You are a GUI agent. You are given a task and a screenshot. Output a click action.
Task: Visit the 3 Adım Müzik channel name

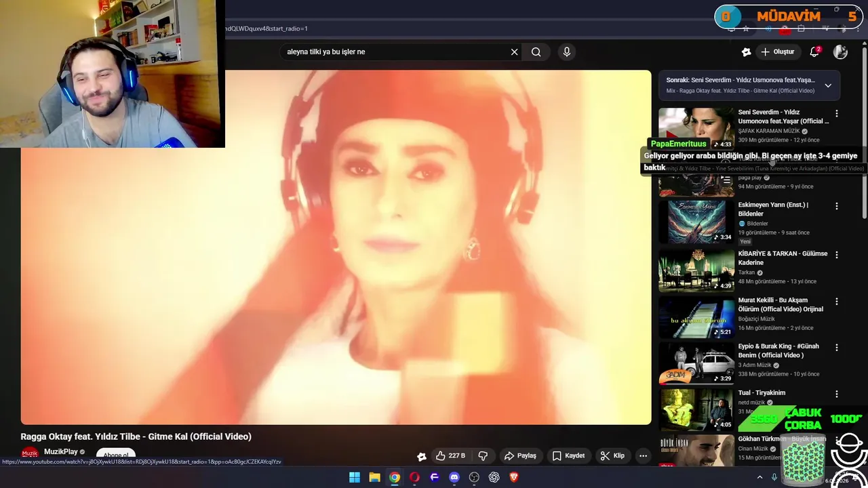point(755,365)
